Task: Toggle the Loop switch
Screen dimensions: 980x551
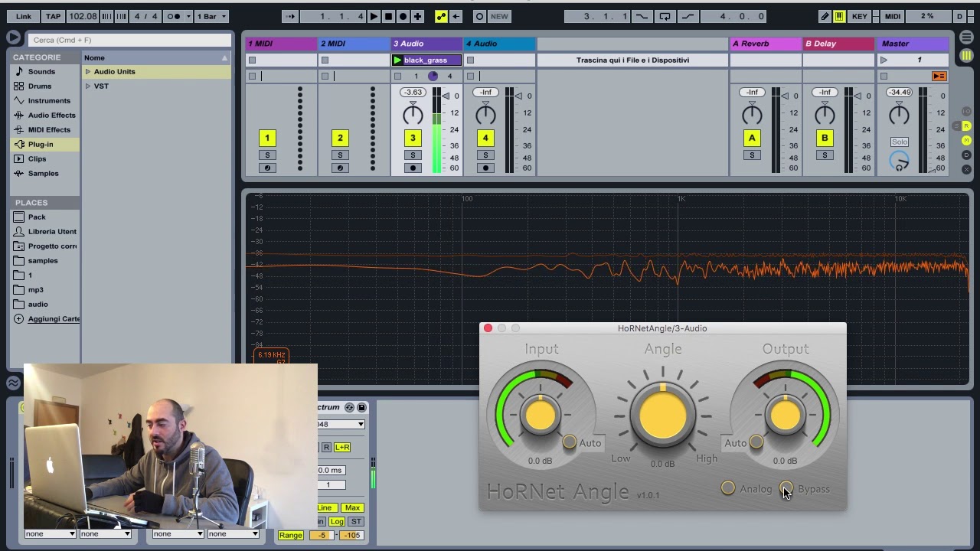Action: 665,16
